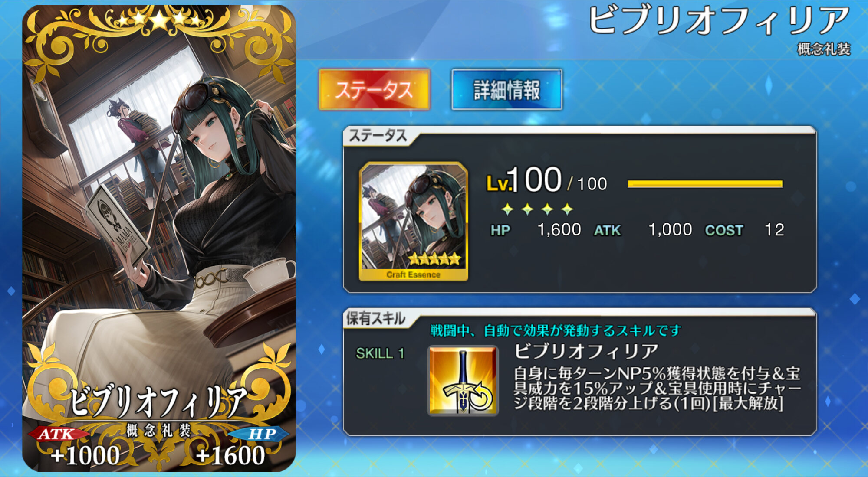Click the large card illustration
Viewport: 868px width, 477px height.
coord(159,238)
